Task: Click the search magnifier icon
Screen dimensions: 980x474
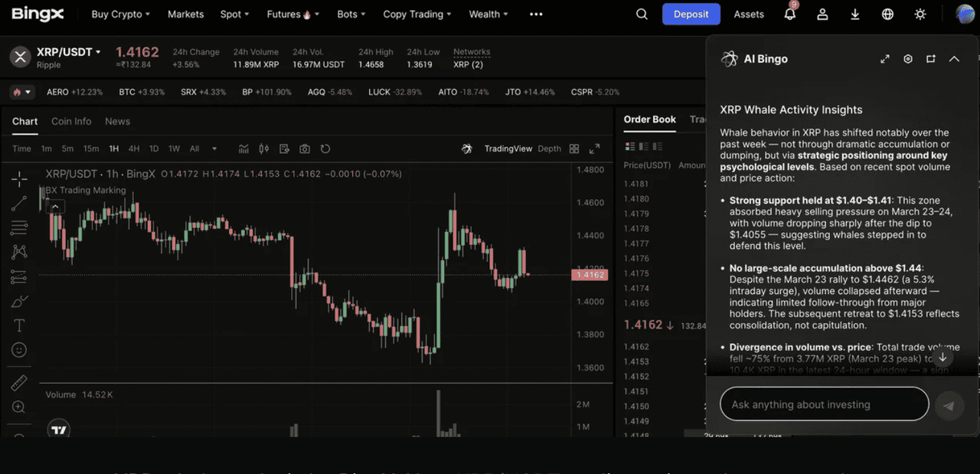Action: click(x=642, y=15)
